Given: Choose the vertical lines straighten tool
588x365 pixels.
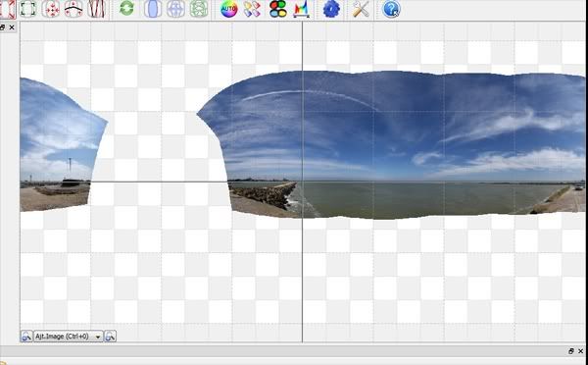Looking at the screenshot, I should (x=96, y=9).
